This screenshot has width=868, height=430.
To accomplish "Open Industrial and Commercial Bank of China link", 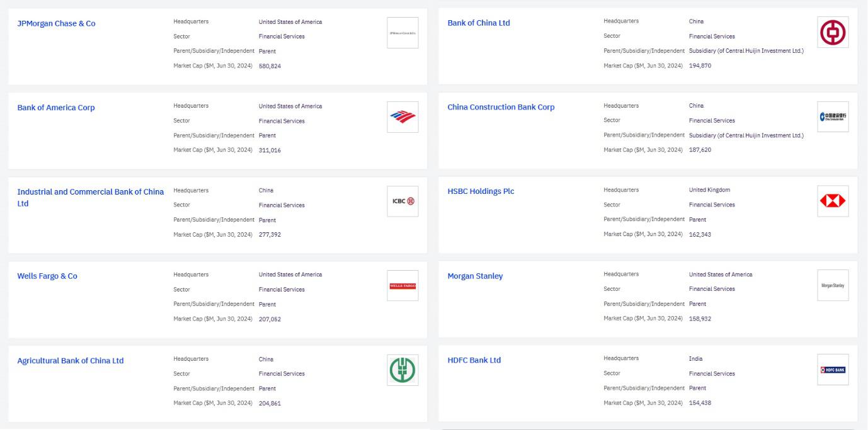I will point(90,192).
